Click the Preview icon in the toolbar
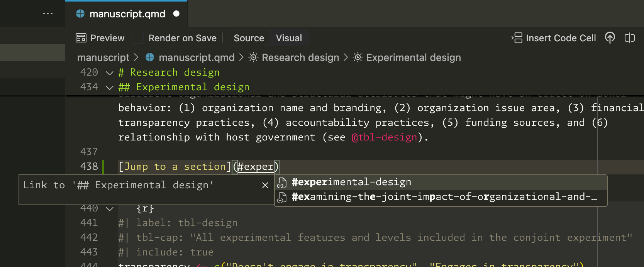The height and width of the screenshot is (267, 644). point(81,38)
